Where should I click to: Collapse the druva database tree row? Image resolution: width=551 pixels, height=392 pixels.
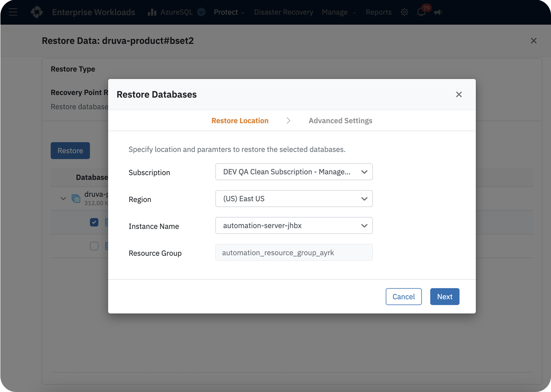[x=63, y=198]
